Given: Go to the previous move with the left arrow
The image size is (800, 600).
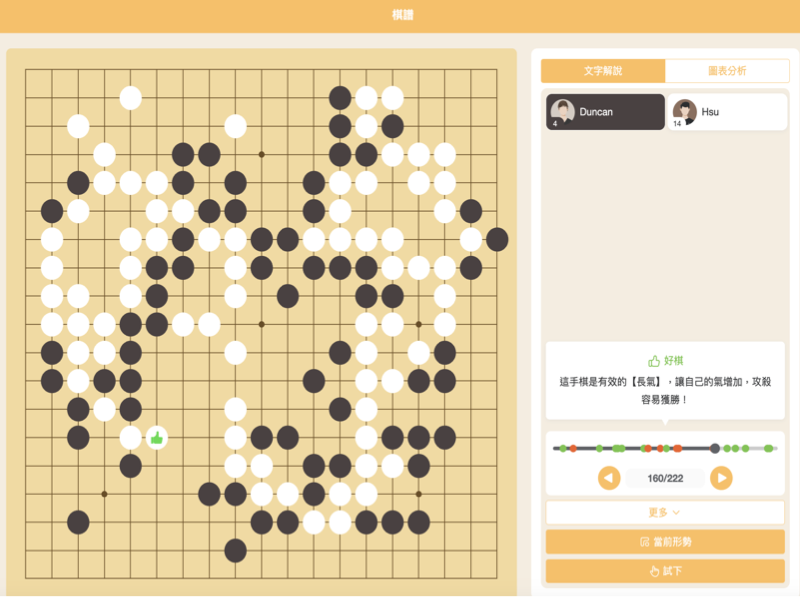Looking at the screenshot, I should pos(609,478).
